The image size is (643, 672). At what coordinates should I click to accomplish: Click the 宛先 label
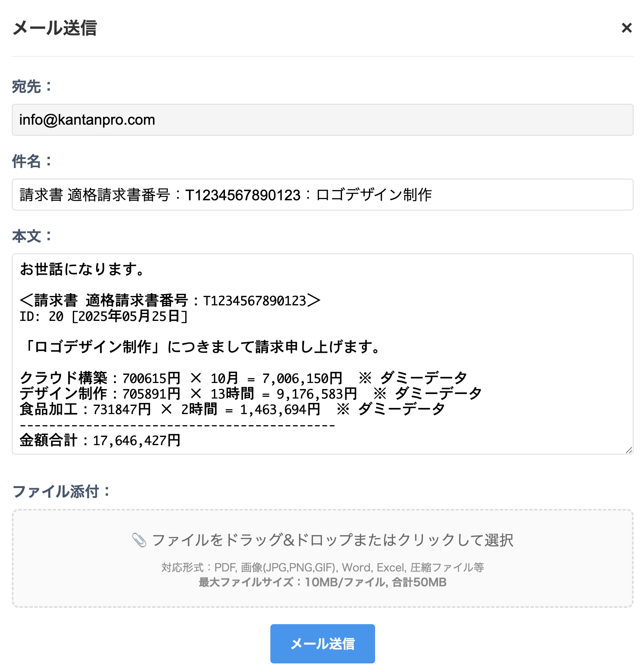pos(32,87)
